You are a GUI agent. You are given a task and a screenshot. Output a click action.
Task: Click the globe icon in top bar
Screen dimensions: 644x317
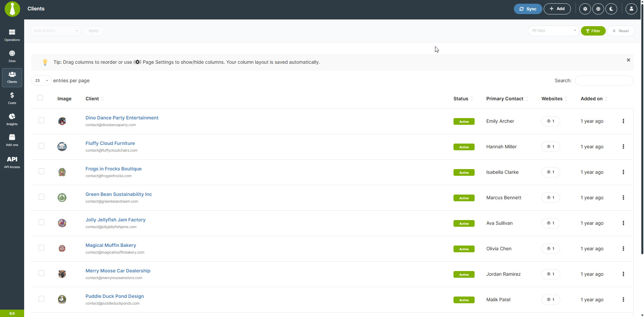(598, 9)
